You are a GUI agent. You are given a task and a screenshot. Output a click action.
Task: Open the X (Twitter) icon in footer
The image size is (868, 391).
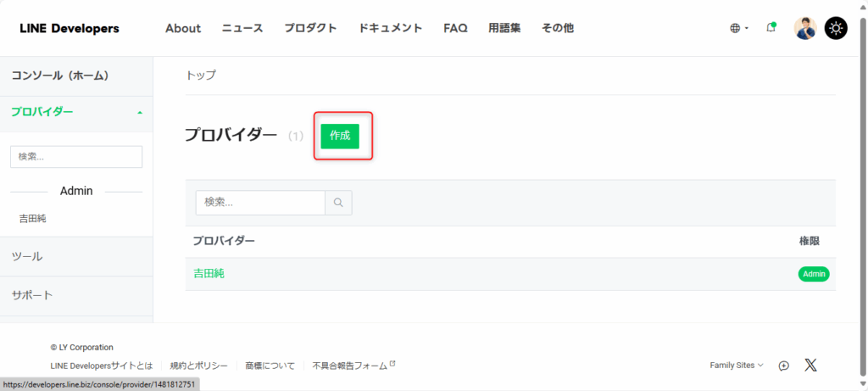[x=810, y=365]
